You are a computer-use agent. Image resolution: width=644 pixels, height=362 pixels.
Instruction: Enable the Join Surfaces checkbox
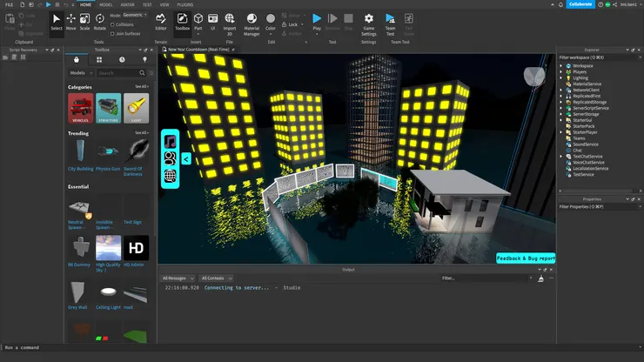click(113, 32)
